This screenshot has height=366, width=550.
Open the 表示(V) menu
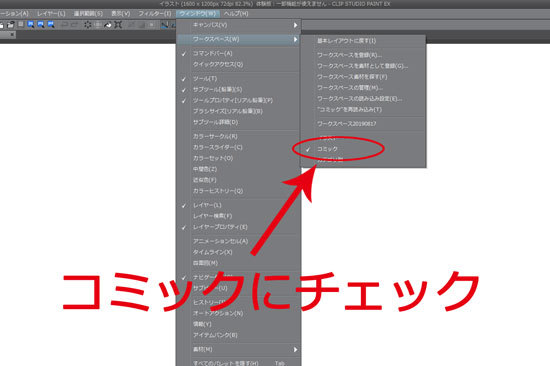point(120,14)
